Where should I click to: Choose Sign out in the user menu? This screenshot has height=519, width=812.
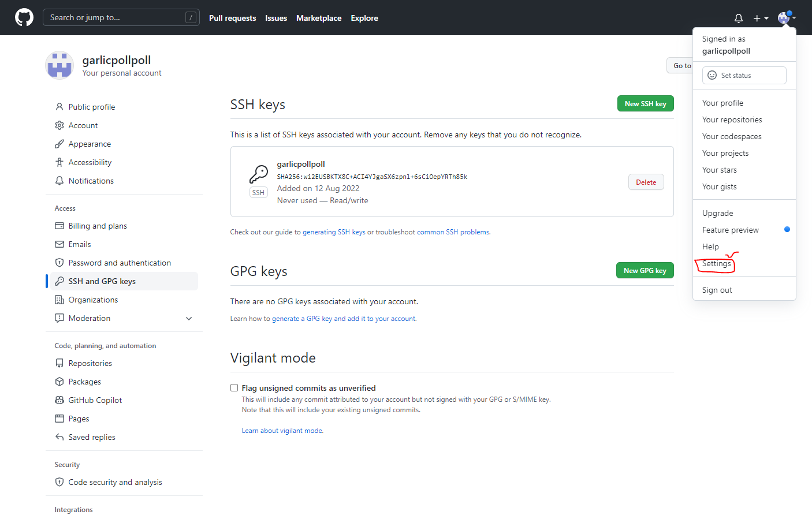tap(744, 290)
